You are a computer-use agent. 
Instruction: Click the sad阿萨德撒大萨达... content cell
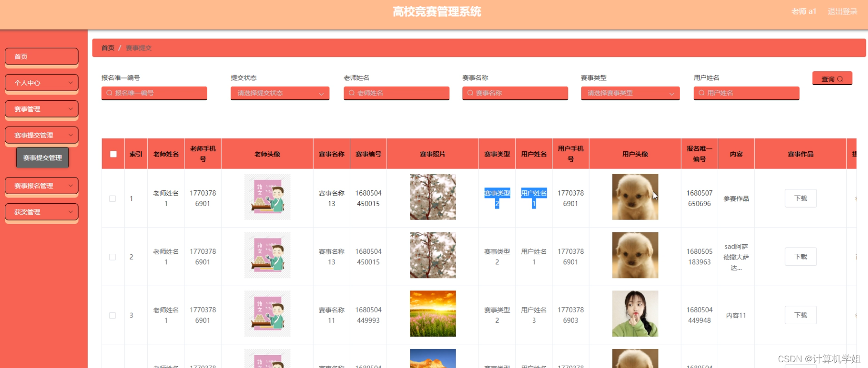(736, 257)
